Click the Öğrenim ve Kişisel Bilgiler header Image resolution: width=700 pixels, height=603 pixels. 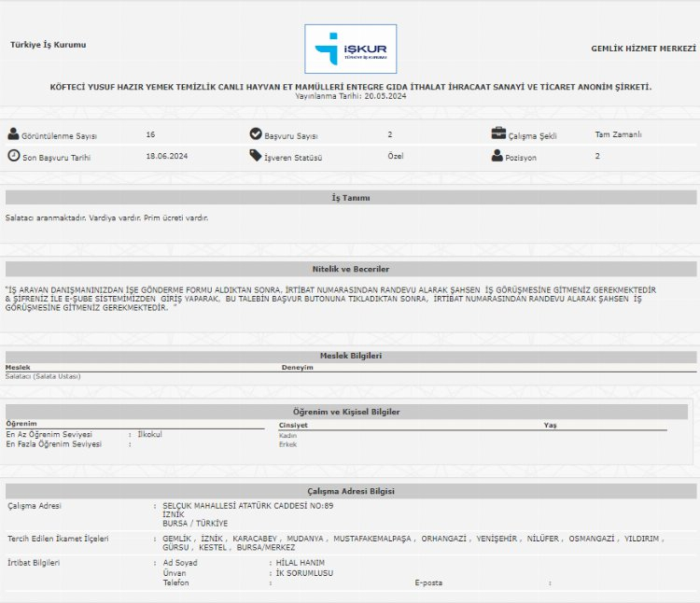tap(346, 411)
